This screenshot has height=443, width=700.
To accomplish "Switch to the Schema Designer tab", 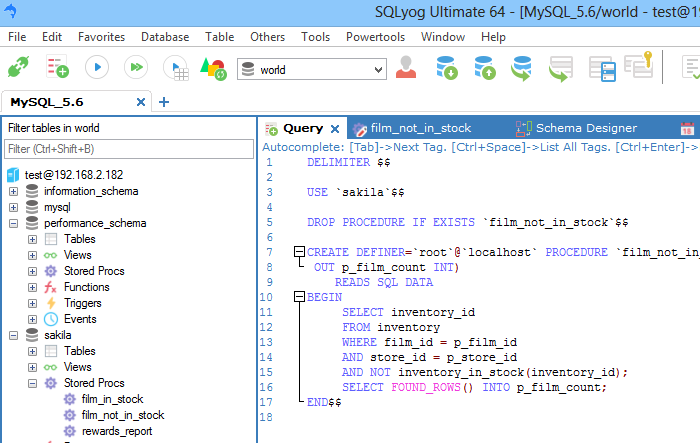I will coord(585,128).
